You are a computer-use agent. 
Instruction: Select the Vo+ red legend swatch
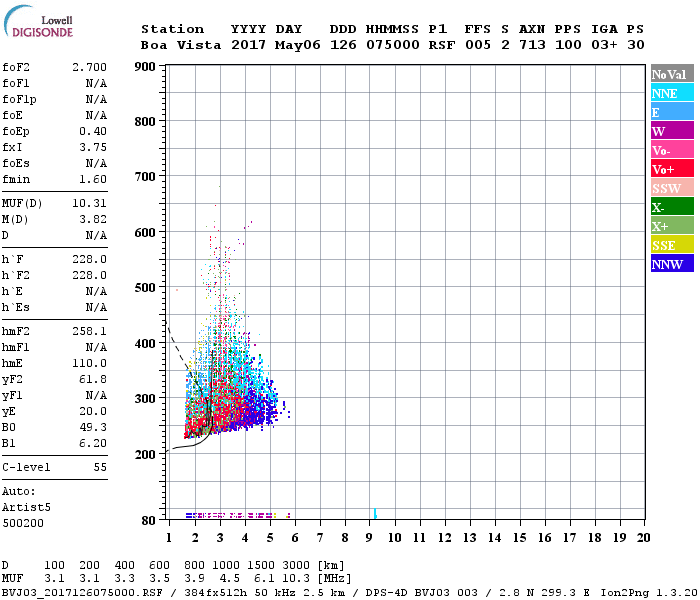click(672, 169)
